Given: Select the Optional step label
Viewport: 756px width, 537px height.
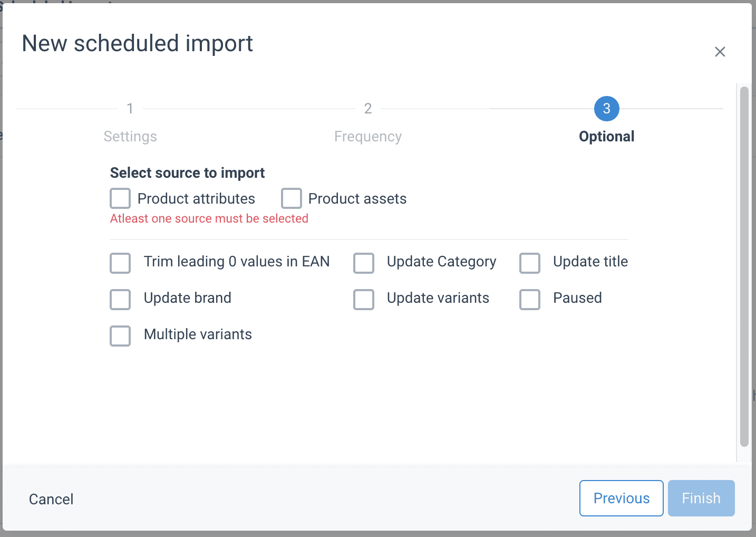Looking at the screenshot, I should 606,137.
